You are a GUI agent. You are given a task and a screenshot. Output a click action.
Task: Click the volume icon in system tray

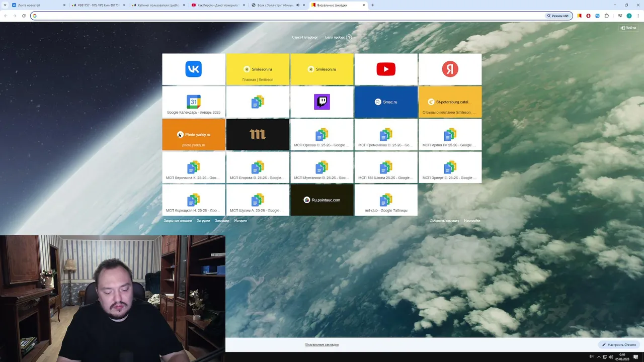coord(612,356)
